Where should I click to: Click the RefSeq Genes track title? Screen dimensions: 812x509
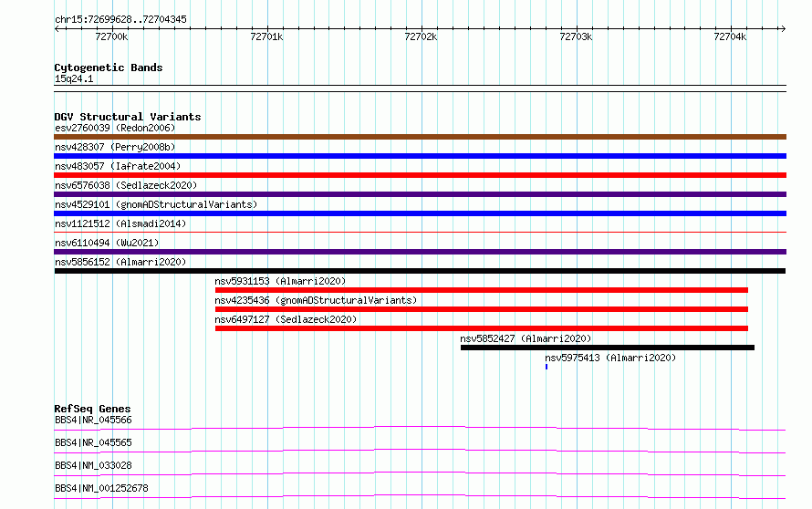pyautogui.click(x=92, y=409)
